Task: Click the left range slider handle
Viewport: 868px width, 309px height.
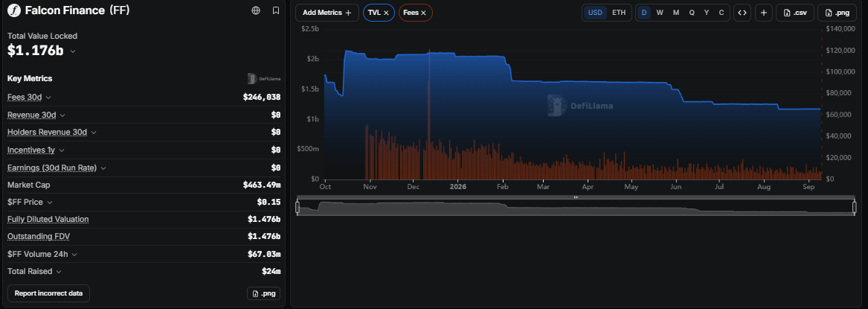Action: [x=298, y=207]
